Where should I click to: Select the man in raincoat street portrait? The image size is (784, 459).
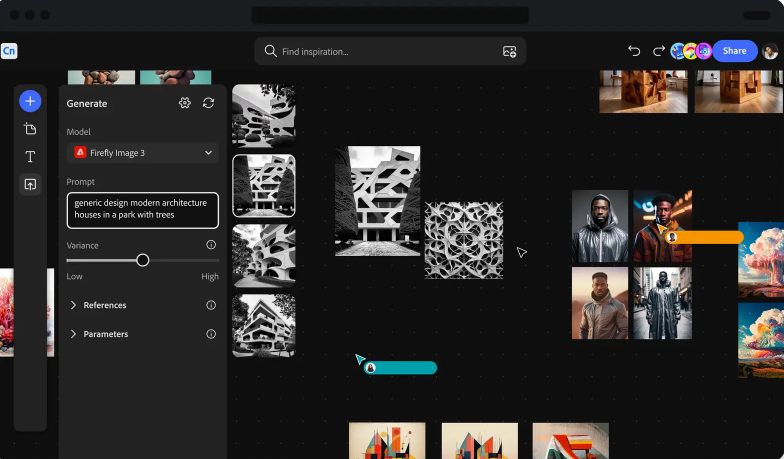662,303
